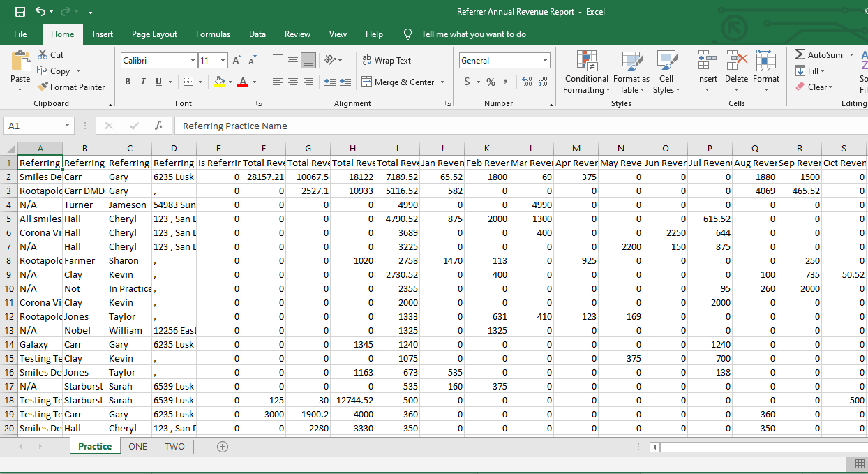
Task: Switch to the TWO worksheet tab
Action: coord(174,447)
